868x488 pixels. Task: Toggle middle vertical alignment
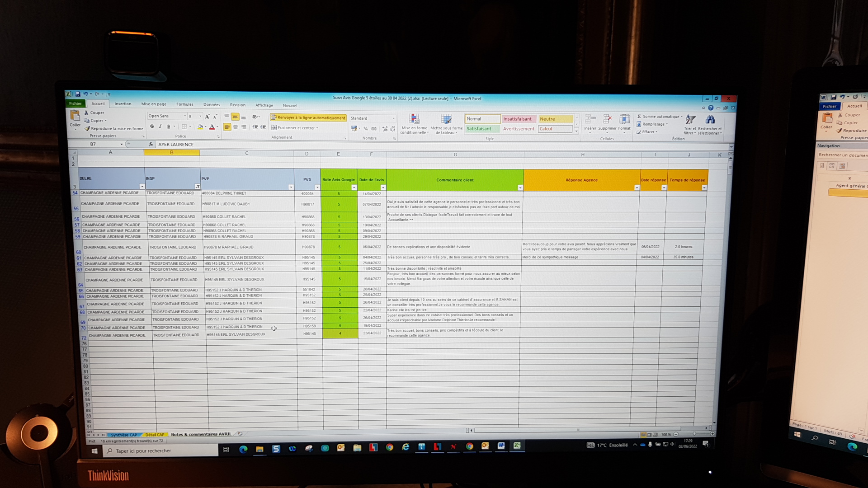click(x=235, y=117)
